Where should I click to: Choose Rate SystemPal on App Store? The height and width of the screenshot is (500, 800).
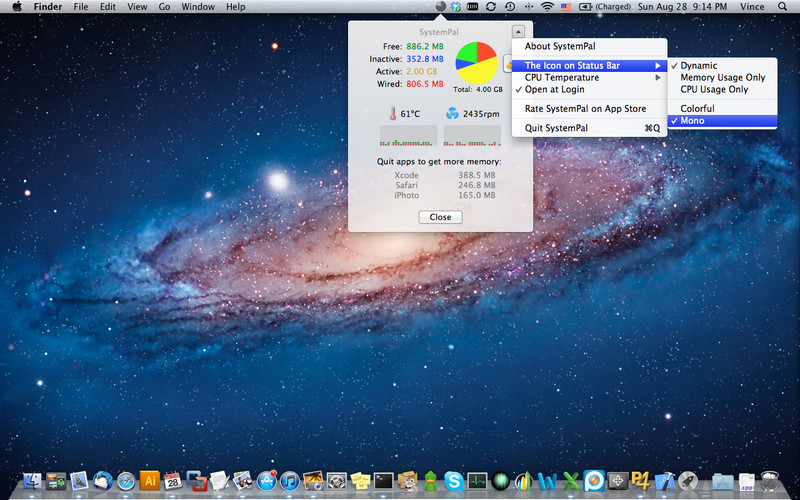[x=589, y=109]
